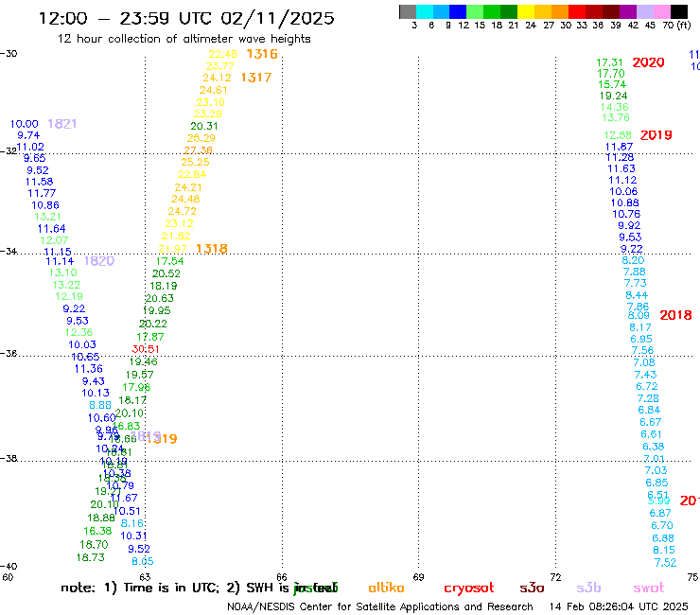Click the 24.72 wave height value
The image size is (700, 615).
point(183,211)
